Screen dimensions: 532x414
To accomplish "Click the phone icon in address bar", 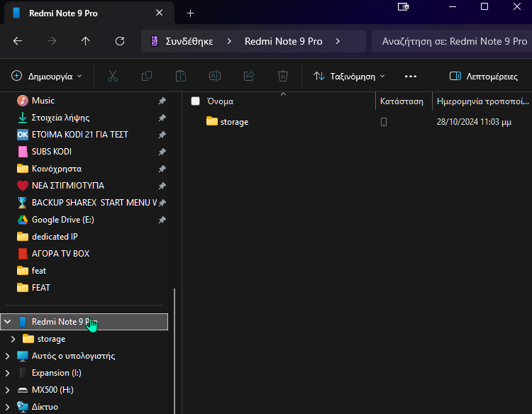I will (155, 41).
